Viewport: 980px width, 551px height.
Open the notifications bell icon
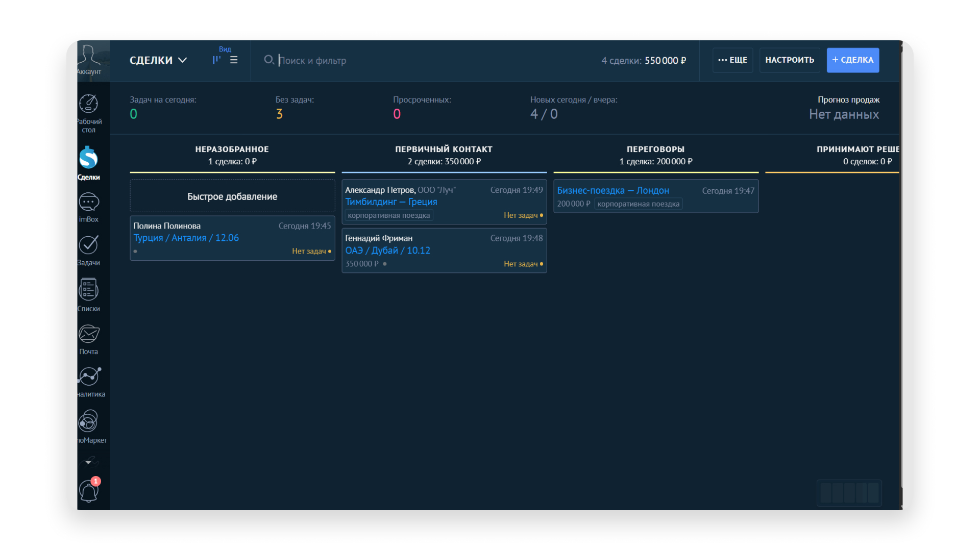pyautogui.click(x=89, y=491)
